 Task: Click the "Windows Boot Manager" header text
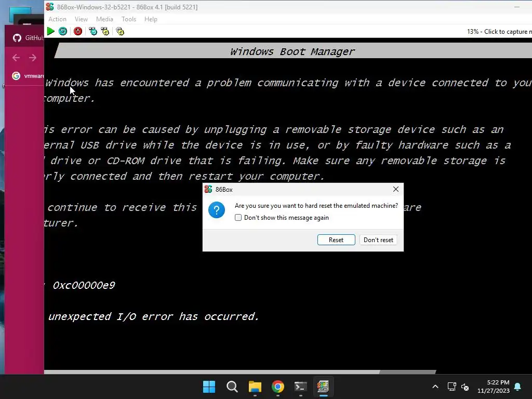click(x=292, y=51)
